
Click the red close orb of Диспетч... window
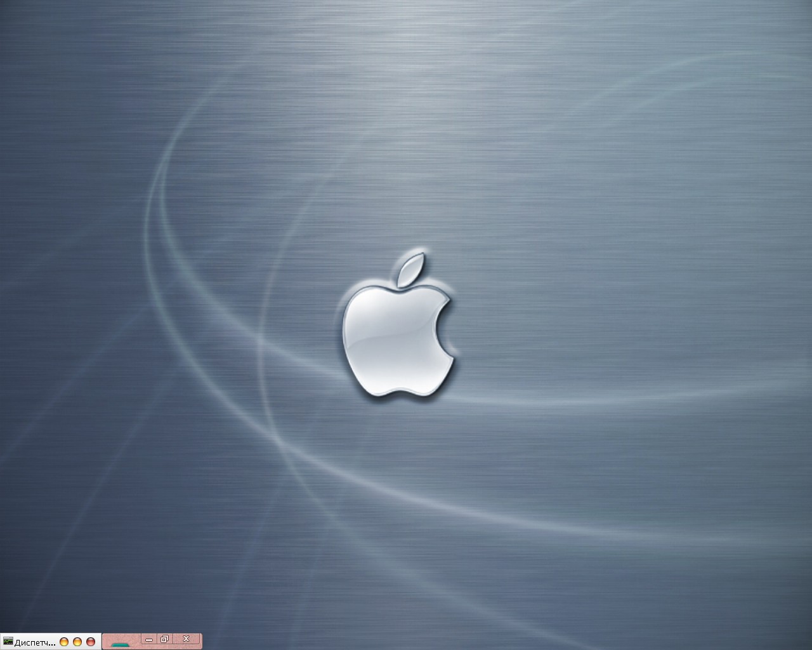[x=91, y=642]
